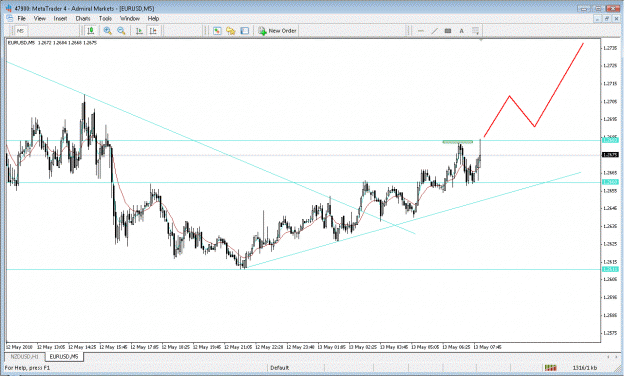Click the right chart tabs scroll arrow
The width and height of the screenshot is (625, 376).
[616, 356]
